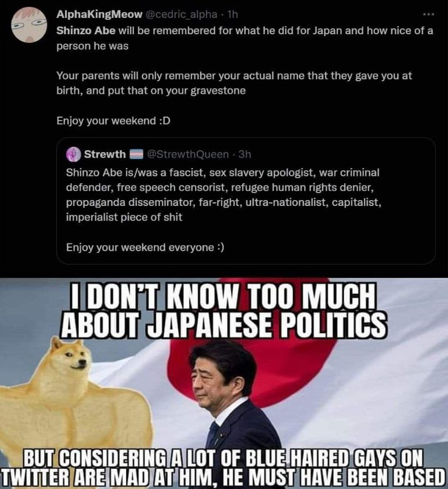Click the 1h timestamp on the tweet
The width and height of the screenshot is (448, 489).
[233, 15]
